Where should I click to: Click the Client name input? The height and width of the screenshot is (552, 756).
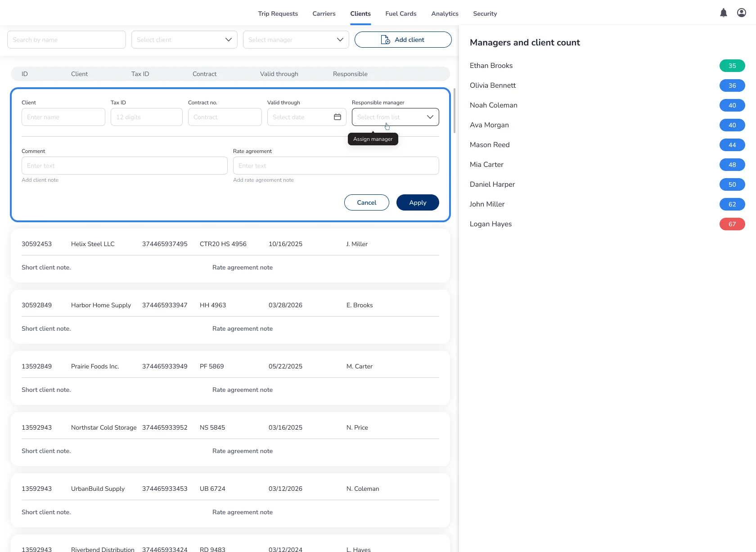click(63, 117)
